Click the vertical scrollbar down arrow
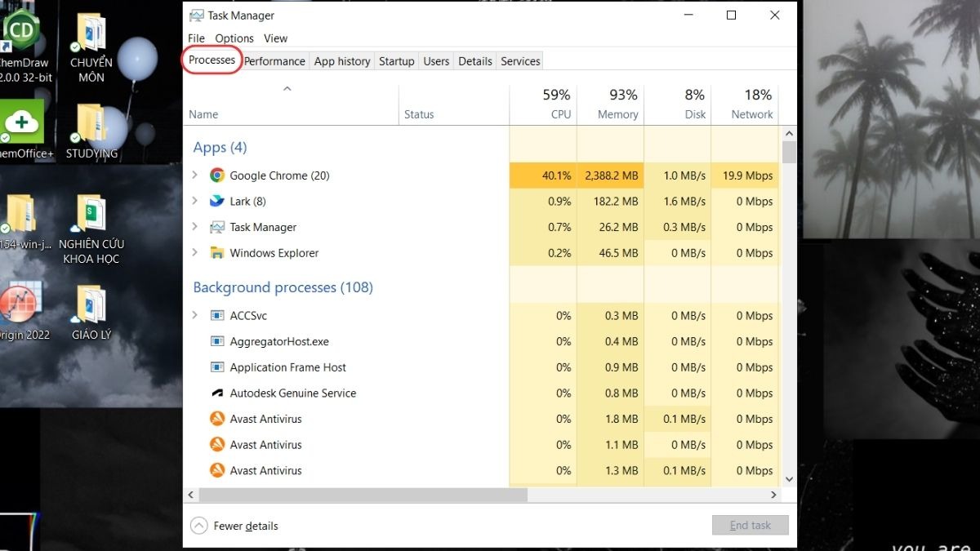The height and width of the screenshot is (551, 980). click(x=789, y=479)
